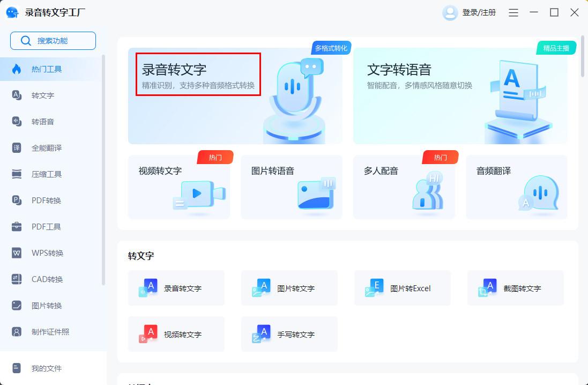The height and width of the screenshot is (385, 588).
Task: Click the 手写转文字 item icon
Action: 262,334
